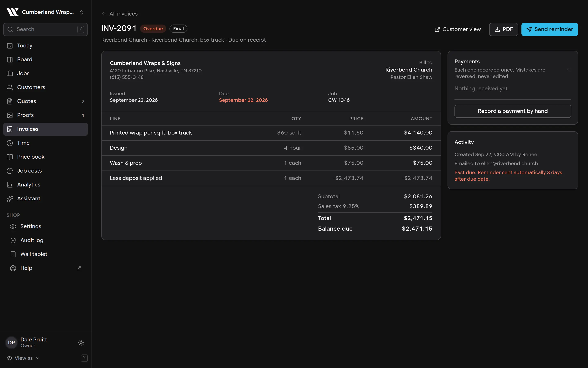Screen dimensions: 588x368
Task: Expand the Cumberland Wraps shop switcher
Action: click(x=46, y=12)
